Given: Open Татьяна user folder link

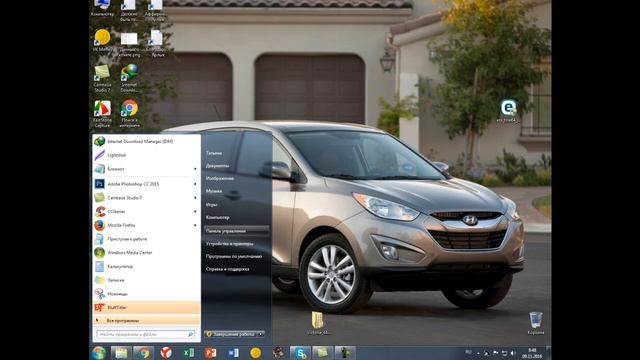Looking at the screenshot, I should 214,153.
